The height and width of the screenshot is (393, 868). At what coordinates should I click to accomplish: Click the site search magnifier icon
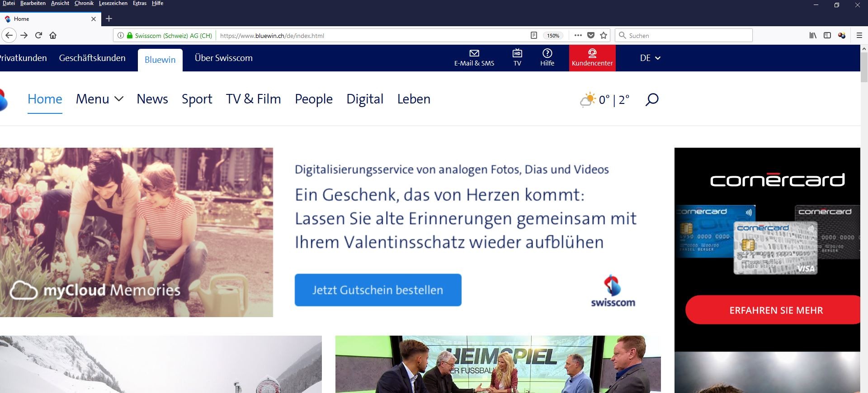651,99
